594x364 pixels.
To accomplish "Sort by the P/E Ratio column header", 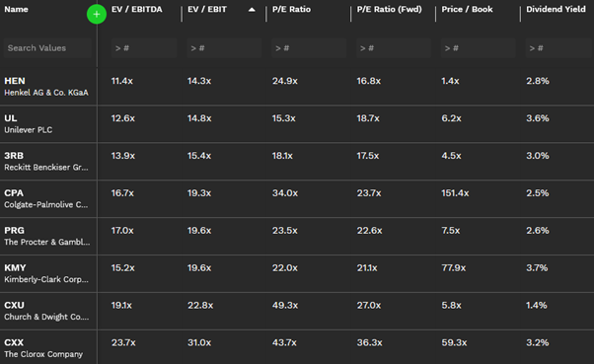I will pyautogui.click(x=291, y=9).
